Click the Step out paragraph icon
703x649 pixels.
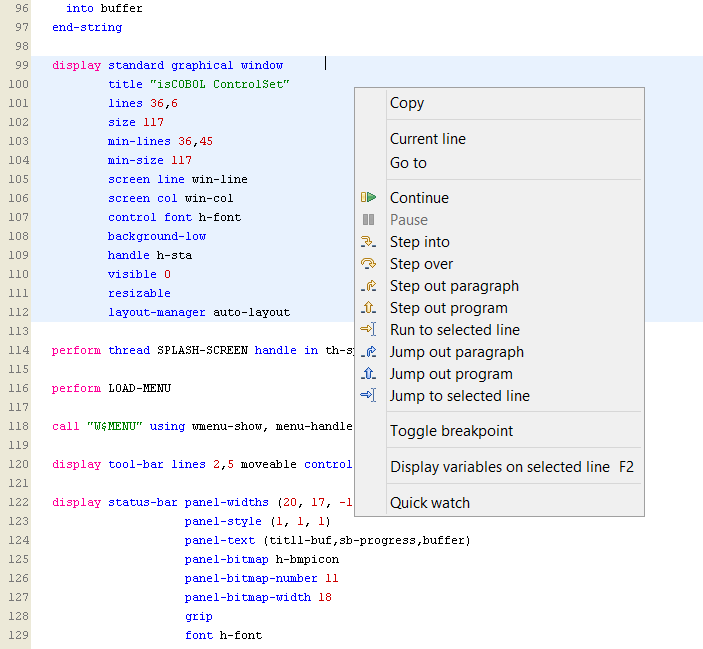368,286
